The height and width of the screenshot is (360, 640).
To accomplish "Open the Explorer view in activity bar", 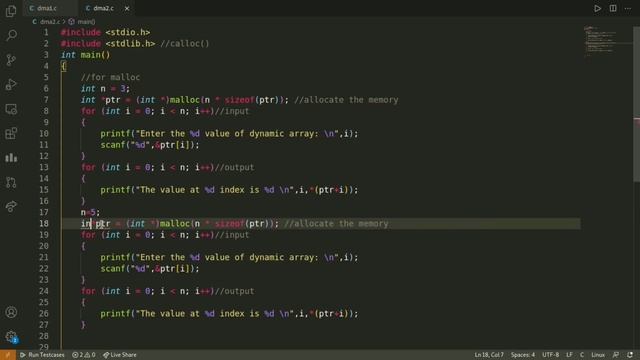I will click(11, 11).
